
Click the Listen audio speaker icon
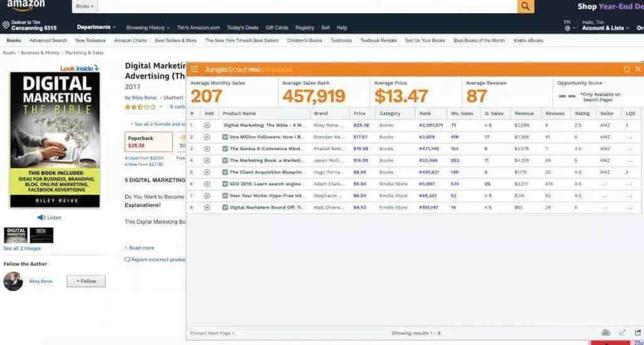point(41,217)
